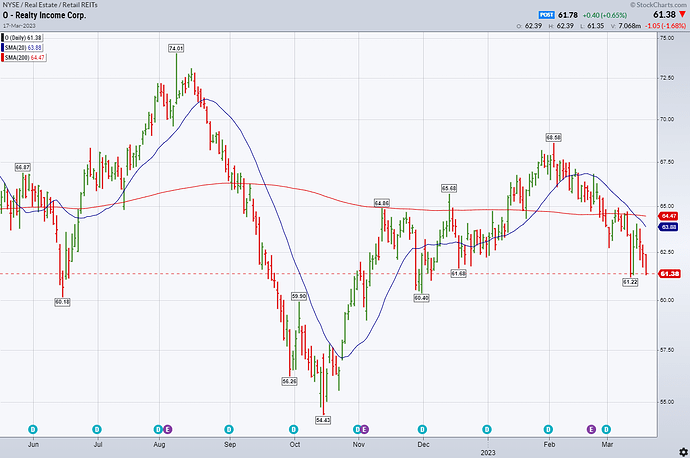Image resolution: width=690 pixels, height=458 pixels.
Task: Click the dividend D marker above Sep
Action: pos(229,429)
